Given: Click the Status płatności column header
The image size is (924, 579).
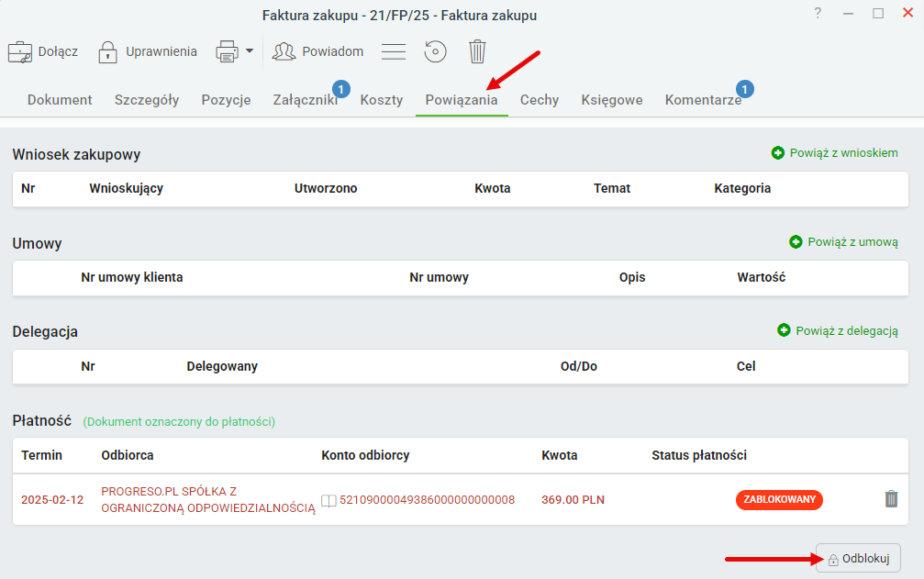Looking at the screenshot, I should (x=699, y=455).
